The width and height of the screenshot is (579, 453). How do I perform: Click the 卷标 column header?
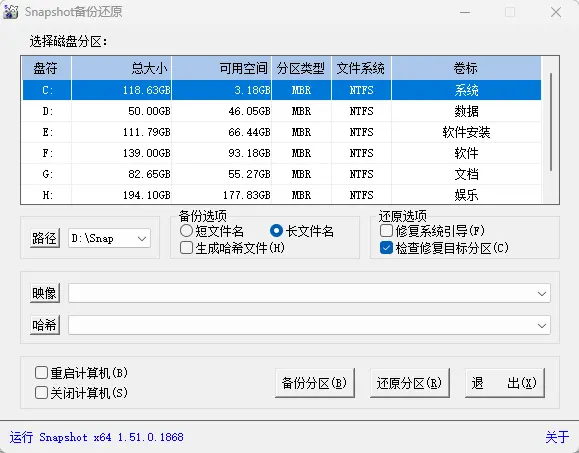(x=466, y=68)
